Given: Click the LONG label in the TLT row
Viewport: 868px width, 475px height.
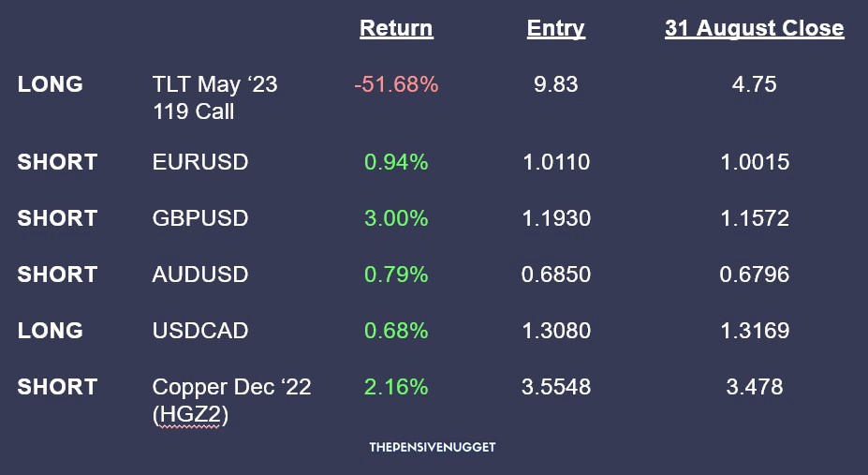Looking at the screenshot, I should click(x=50, y=84).
